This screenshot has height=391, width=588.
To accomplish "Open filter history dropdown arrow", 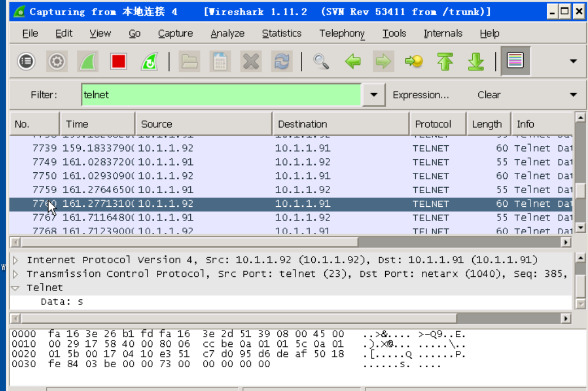I will click(x=373, y=94).
